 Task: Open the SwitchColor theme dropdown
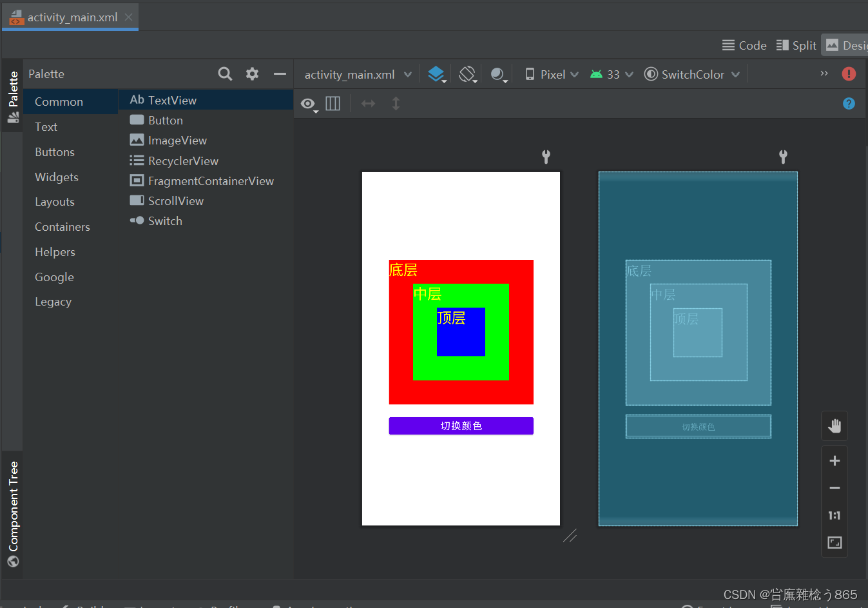[690, 74]
